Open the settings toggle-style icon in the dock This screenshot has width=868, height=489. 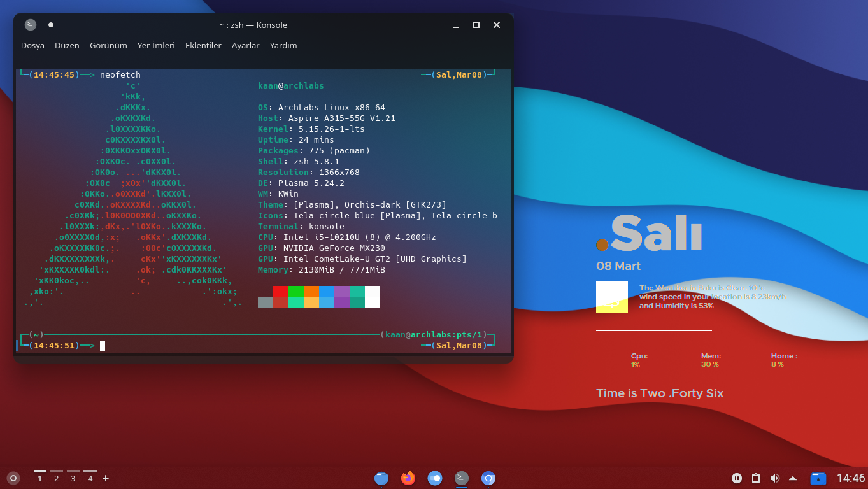(435, 478)
